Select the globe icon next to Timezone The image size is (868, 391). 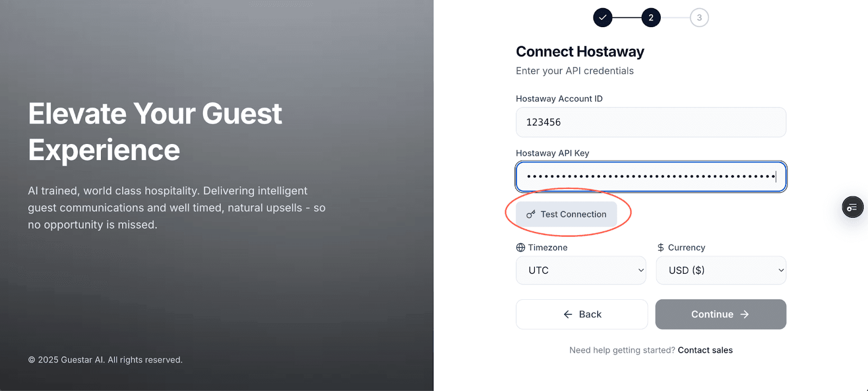coord(520,247)
